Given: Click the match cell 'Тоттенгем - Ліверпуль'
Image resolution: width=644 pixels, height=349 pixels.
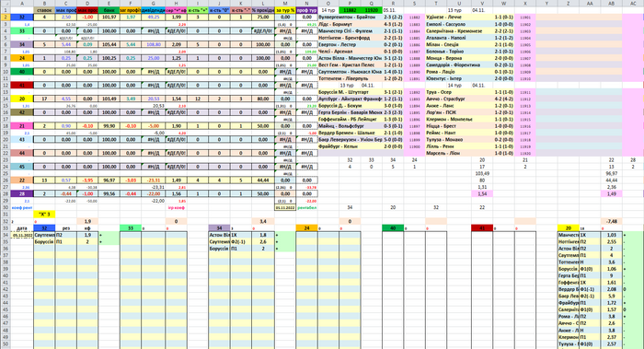Looking at the screenshot, I should [x=350, y=78].
